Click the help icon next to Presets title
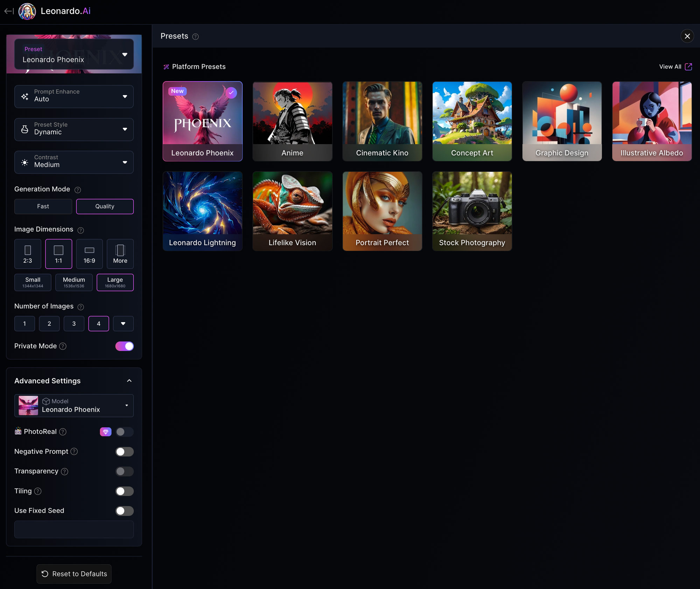Image resolution: width=700 pixels, height=589 pixels. (x=196, y=36)
